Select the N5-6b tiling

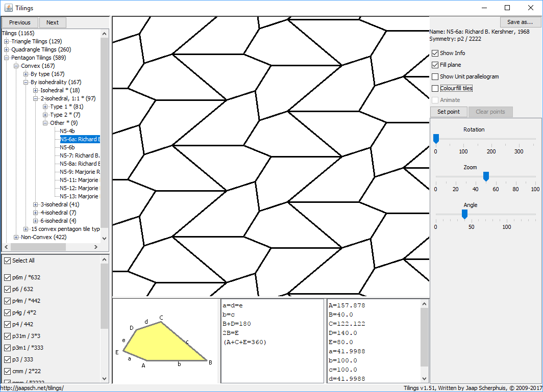(x=67, y=147)
